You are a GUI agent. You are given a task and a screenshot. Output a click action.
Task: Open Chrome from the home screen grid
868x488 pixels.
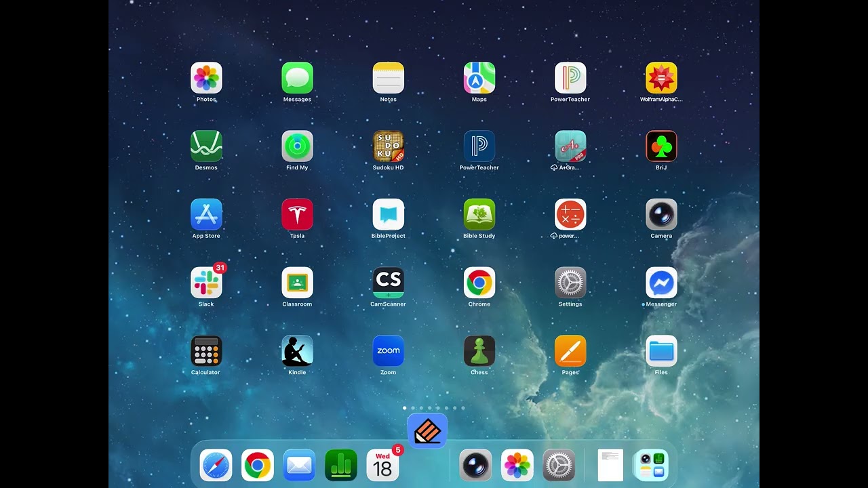click(479, 283)
